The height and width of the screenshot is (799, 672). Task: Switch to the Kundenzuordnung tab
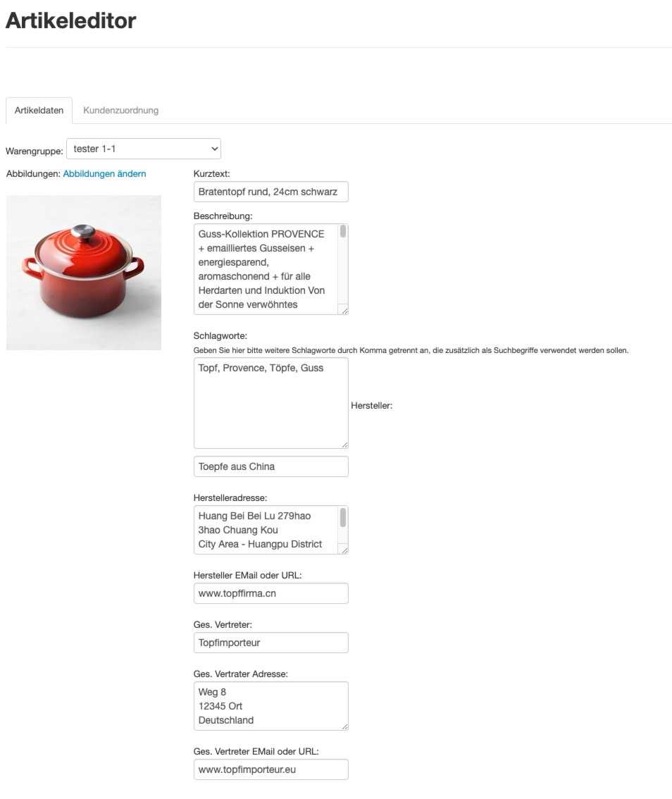tap(120, 110)
